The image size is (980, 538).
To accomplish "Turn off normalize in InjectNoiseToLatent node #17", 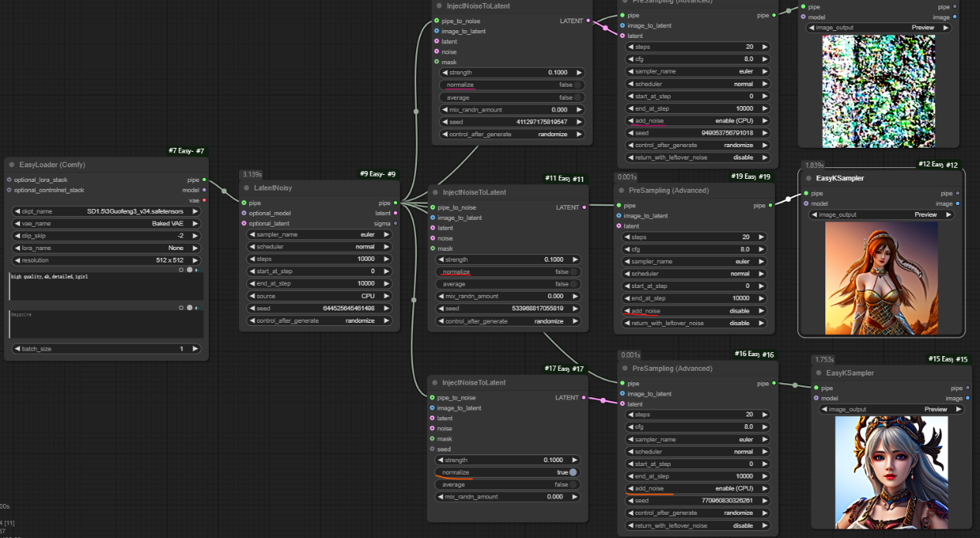I will [x=572, y=472].
